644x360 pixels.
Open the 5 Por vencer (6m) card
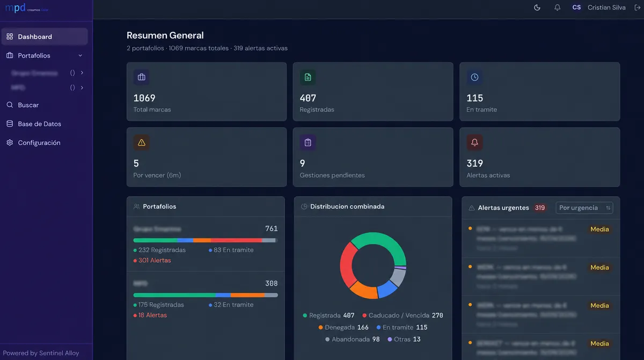pos(207,157)
